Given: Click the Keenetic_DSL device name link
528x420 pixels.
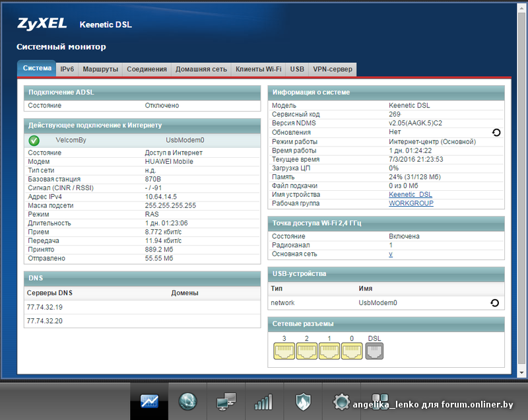Looking at the screenshot, I should click(411, 195).
